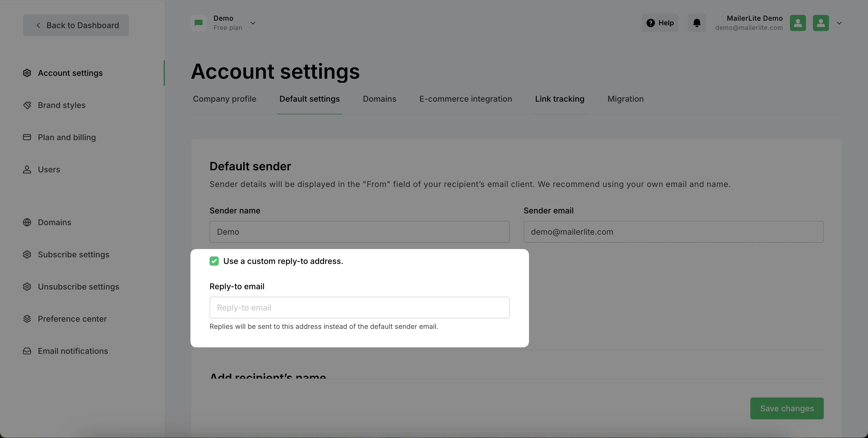Open Email notifications settings
The height and width of the screenshot is (438, 868).
pos(73,351)
